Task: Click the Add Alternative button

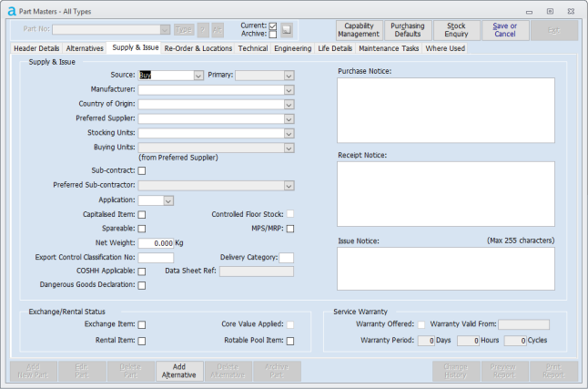Action: (179, 371)
